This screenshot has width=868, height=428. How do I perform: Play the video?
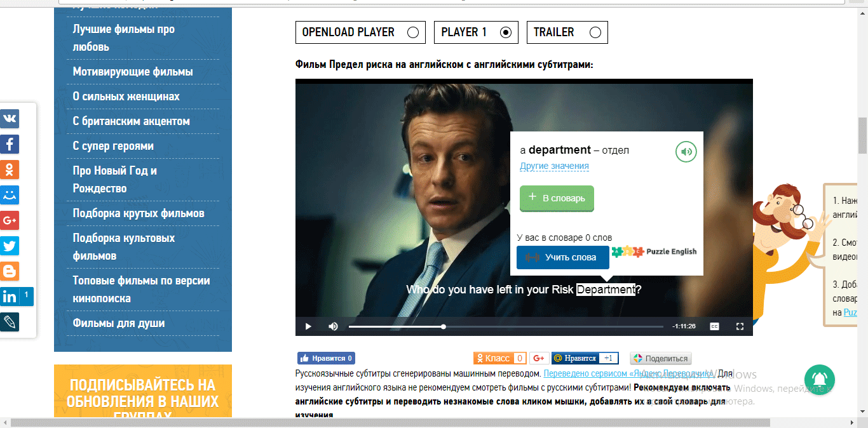308,326
